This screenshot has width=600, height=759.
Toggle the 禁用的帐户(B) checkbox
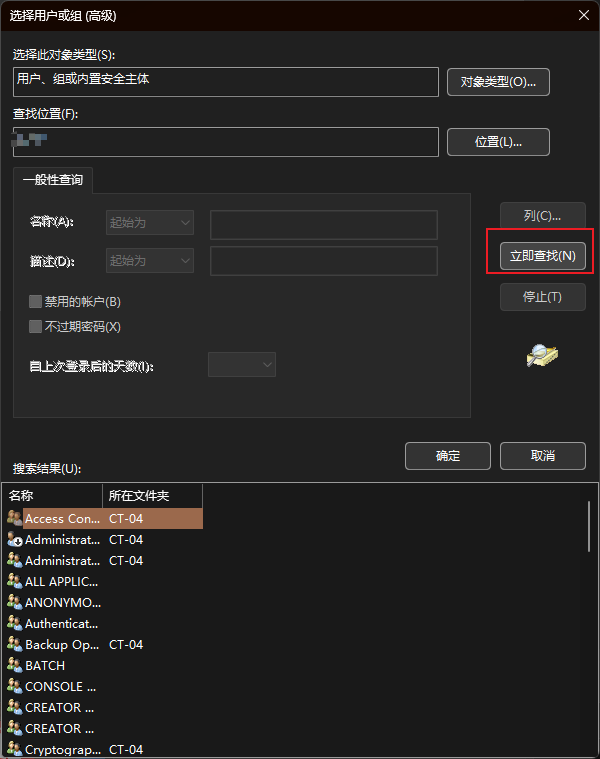pos(35,302)
